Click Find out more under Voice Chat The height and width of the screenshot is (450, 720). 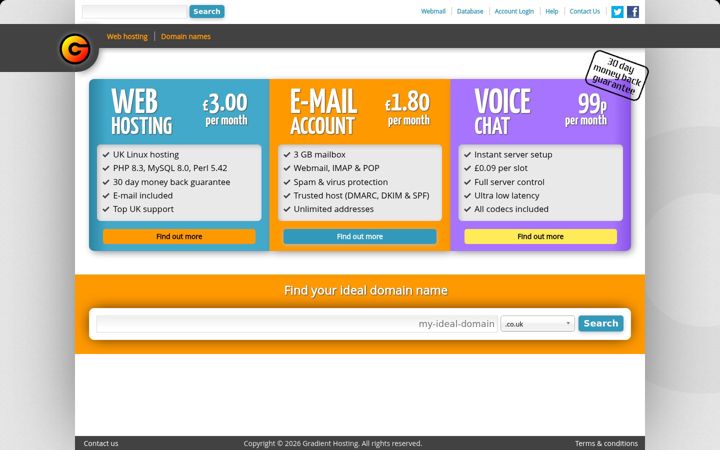(x=540, y=236)
